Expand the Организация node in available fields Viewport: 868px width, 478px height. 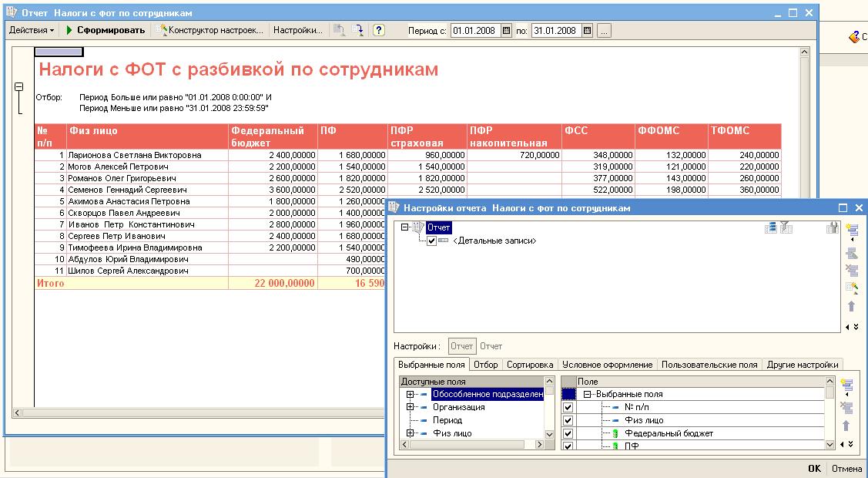pyautogui.click(x=409, y=406)
